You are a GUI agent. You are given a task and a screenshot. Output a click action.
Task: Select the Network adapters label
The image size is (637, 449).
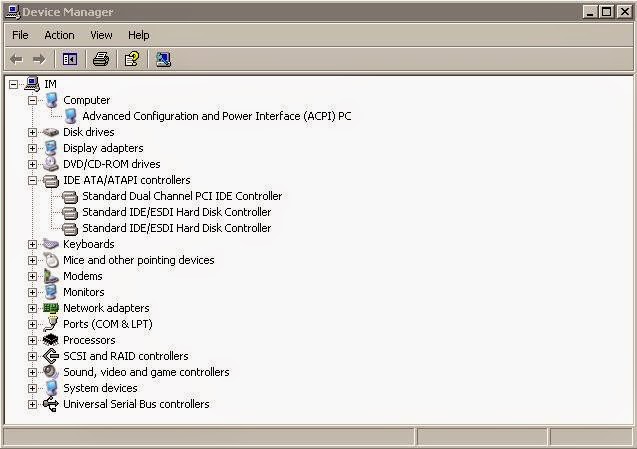[x=106, y=308]
